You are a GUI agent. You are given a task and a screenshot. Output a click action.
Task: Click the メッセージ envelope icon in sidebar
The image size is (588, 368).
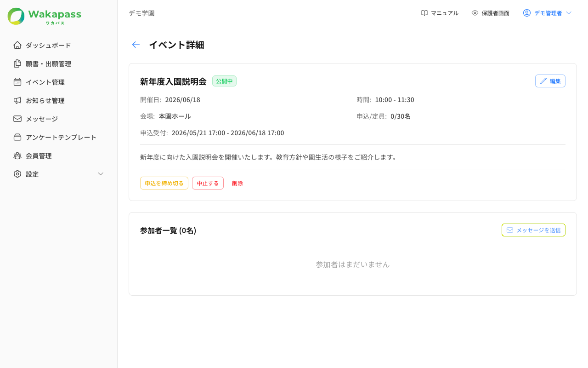(x=17, y=119)
